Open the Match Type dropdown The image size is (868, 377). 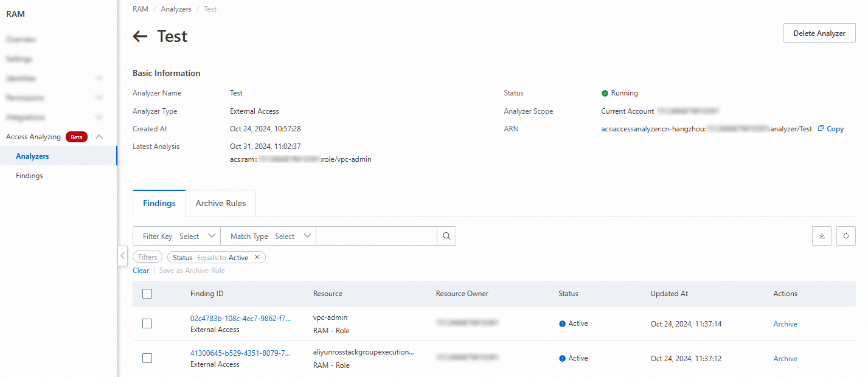point(293,236)
